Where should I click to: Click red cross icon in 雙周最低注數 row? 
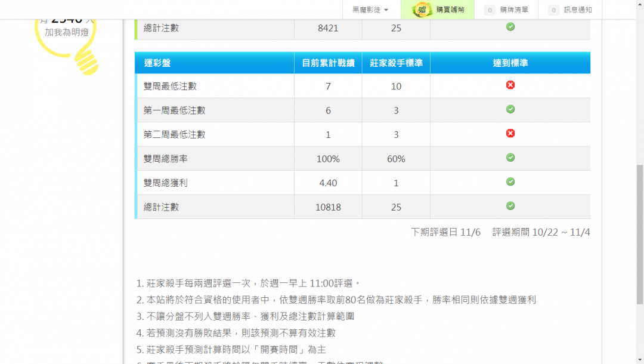point(510,85)
